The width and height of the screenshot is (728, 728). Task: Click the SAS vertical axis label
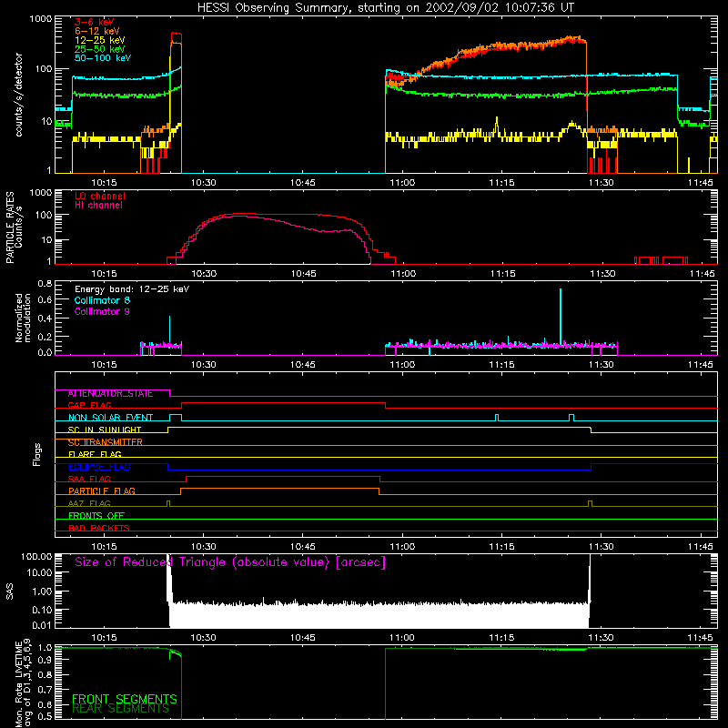(10, 591)
